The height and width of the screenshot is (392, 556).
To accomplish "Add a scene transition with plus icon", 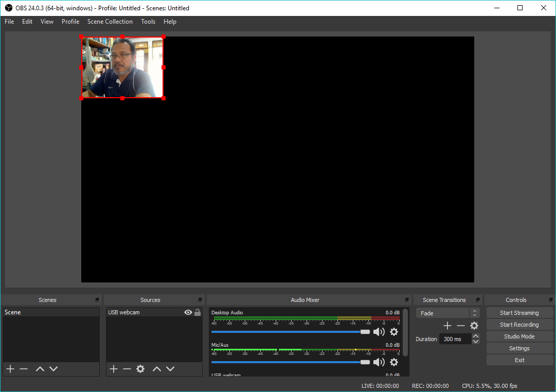I will pos(447,326).
